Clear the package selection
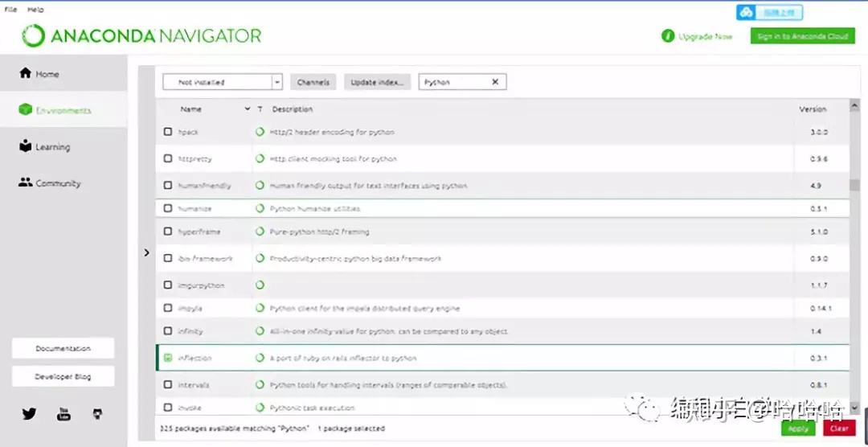The height and width of the screenshot is (447, 868). click(839, 429)
